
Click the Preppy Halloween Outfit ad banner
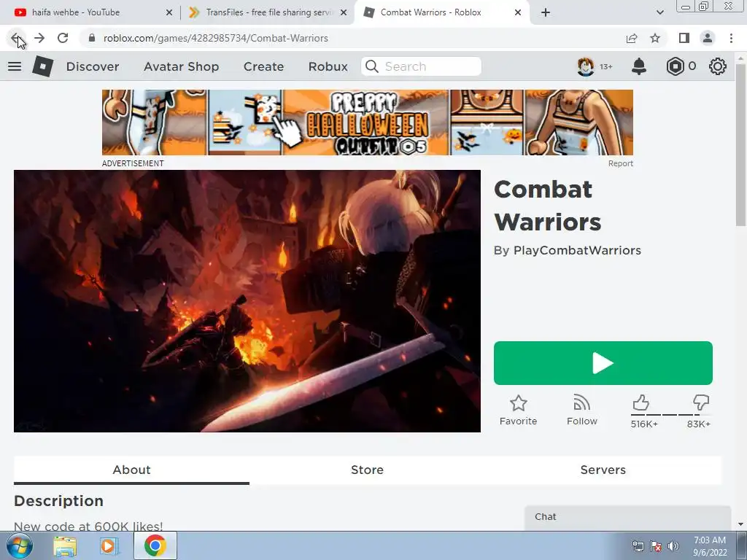[x=368, y=122]
